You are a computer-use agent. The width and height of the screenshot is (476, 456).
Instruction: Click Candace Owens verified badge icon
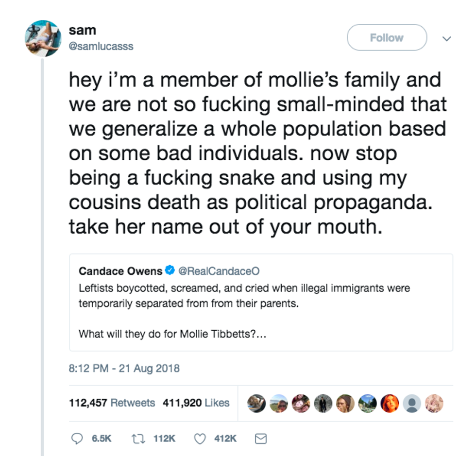170,270
